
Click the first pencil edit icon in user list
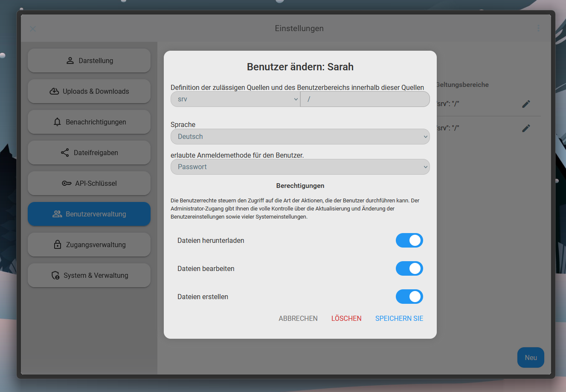point(526,104)
